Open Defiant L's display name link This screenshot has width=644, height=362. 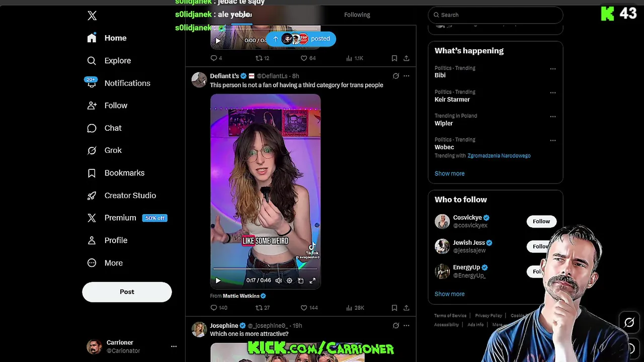(x=224, y=76)
